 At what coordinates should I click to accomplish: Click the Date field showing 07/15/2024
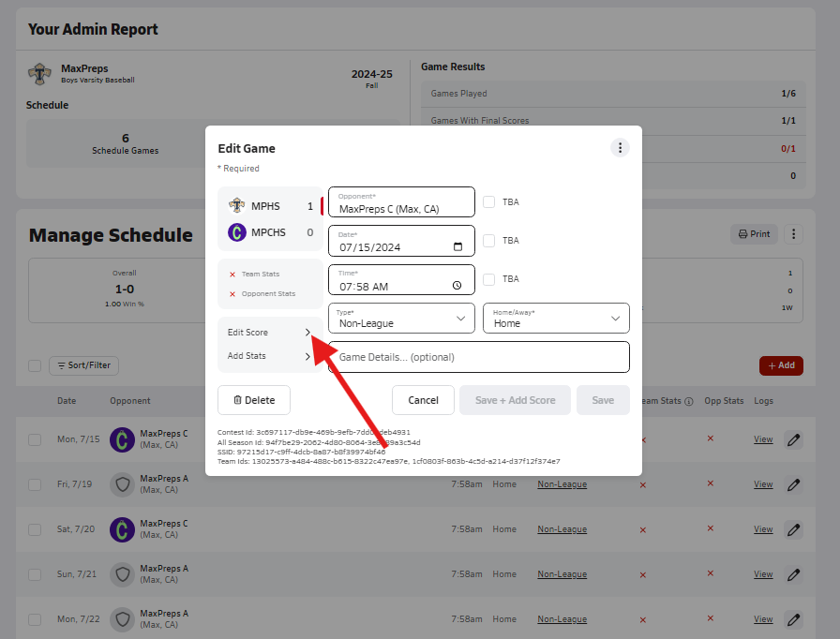(x=401, y=241)
